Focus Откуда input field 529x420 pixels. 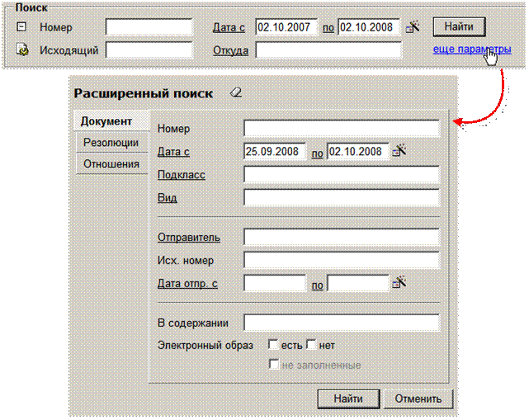(x=328, y=50)
